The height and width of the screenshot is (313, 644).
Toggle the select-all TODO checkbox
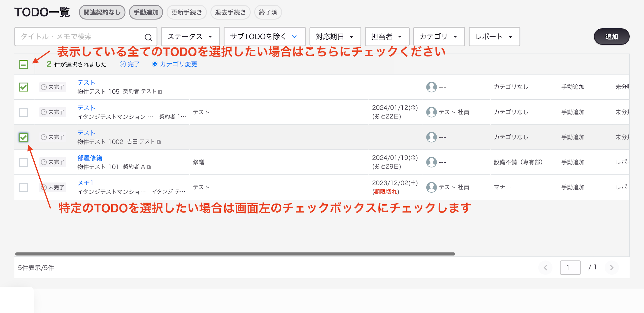[23, 64]
